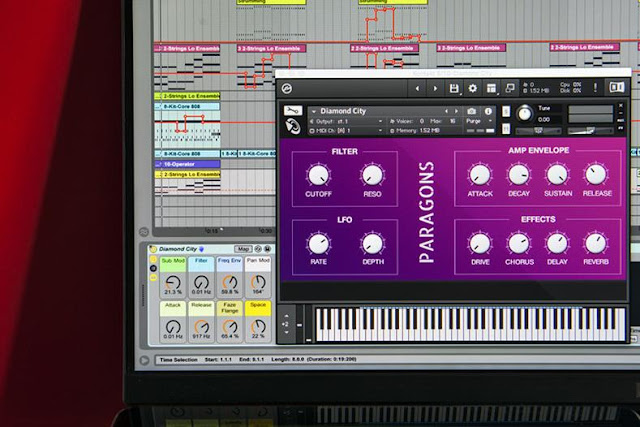Image resolution: width=640 pixels, height=427 pixels.
Task: Click the Max voices value 16
Action: [x=452, y=121]
